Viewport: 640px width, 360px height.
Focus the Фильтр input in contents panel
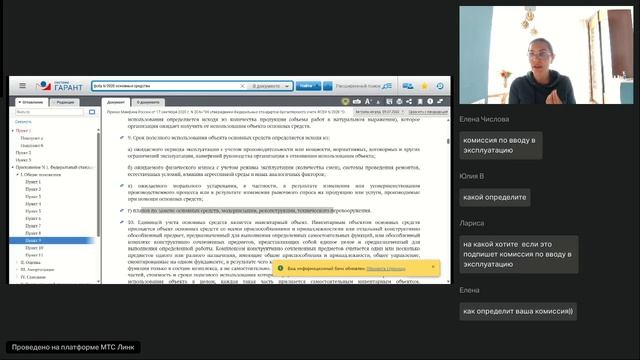(x=49, y=112)
